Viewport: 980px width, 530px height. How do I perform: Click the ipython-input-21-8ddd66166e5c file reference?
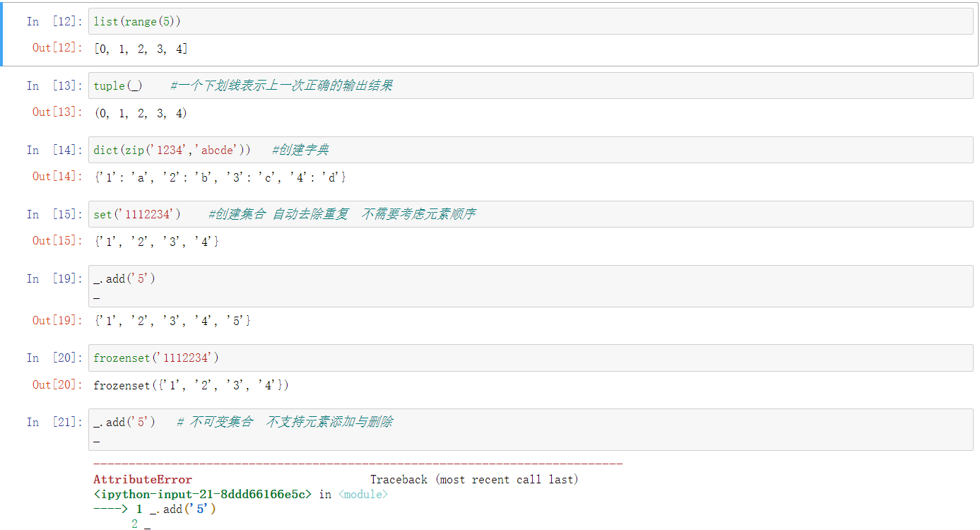pos(202,495)
